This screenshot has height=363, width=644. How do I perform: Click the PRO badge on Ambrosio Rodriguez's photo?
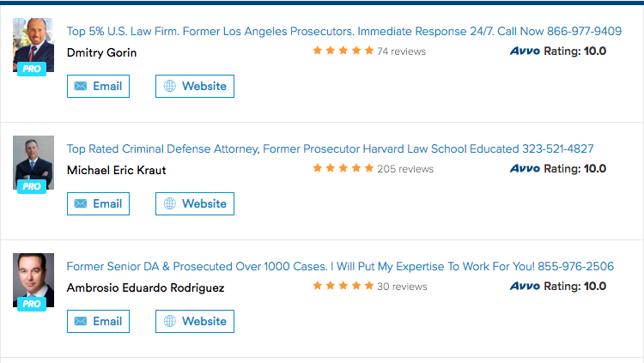32,304
